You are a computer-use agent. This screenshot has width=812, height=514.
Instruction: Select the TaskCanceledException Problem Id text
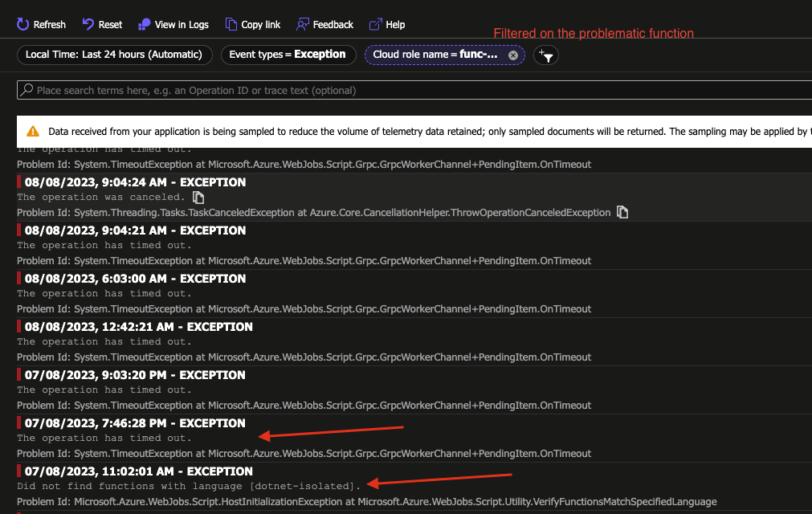pyautogui.click(x=314, y=212)
